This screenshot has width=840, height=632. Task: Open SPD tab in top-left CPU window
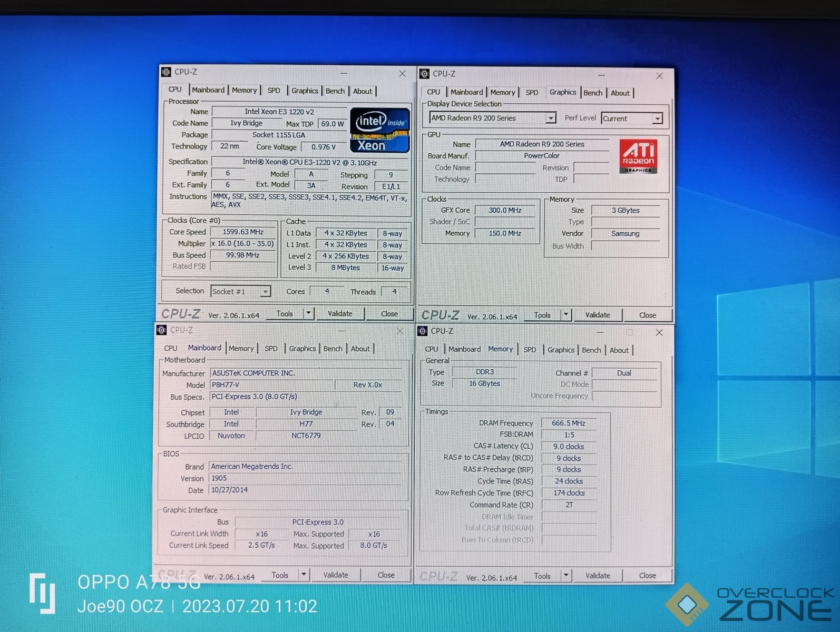[274, 91]
